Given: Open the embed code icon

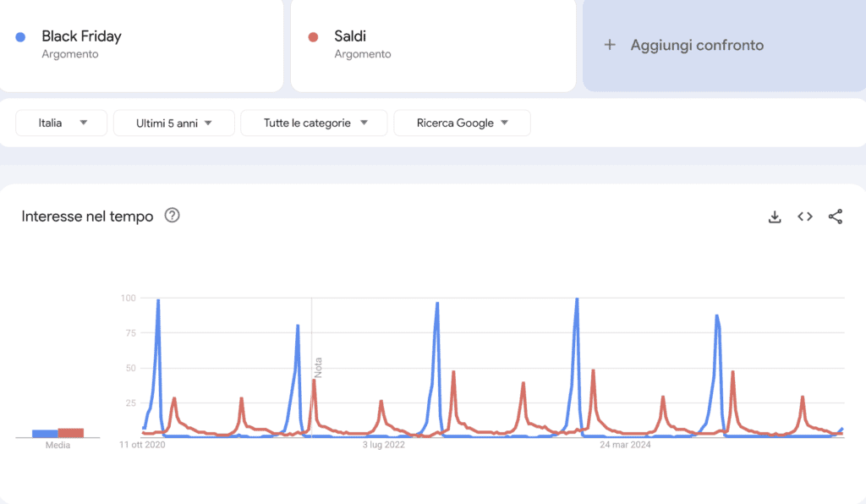Looking at the screenshot, I should [805, 216].
